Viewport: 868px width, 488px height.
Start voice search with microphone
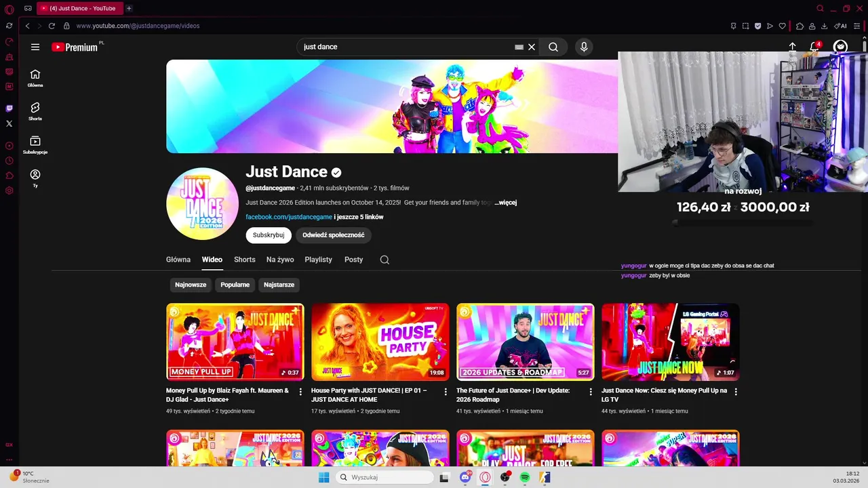(584, 47)
